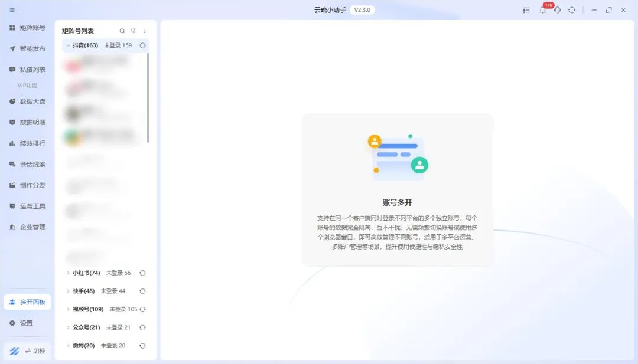Open the filter icon in 矩阵号列表 header
This screenshot has height=364, width=638.
(133, 31)
